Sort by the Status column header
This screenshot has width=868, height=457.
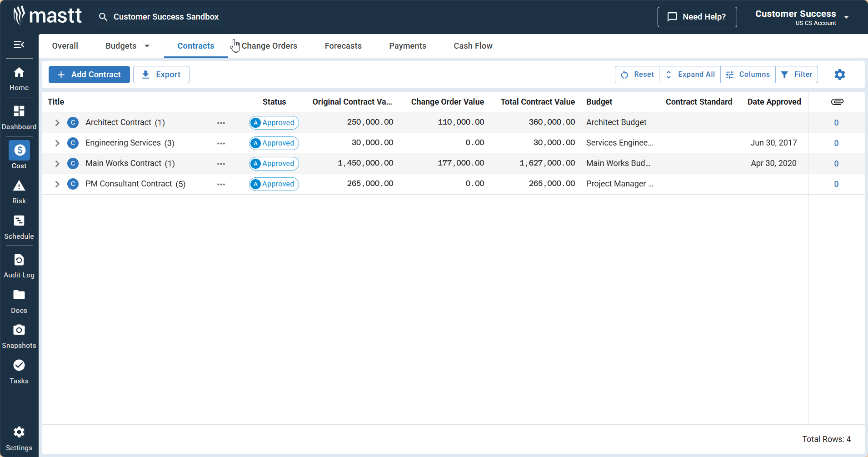[274, 102]
